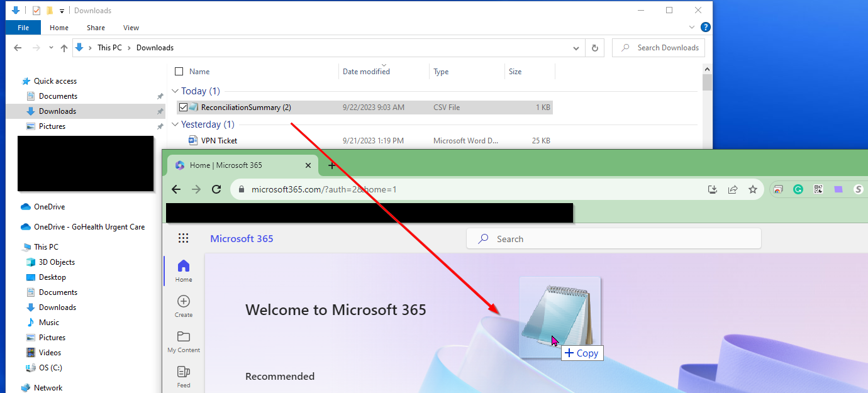Click the Install app icon in address bar
868x393 pixels.
tap(713, 189)
